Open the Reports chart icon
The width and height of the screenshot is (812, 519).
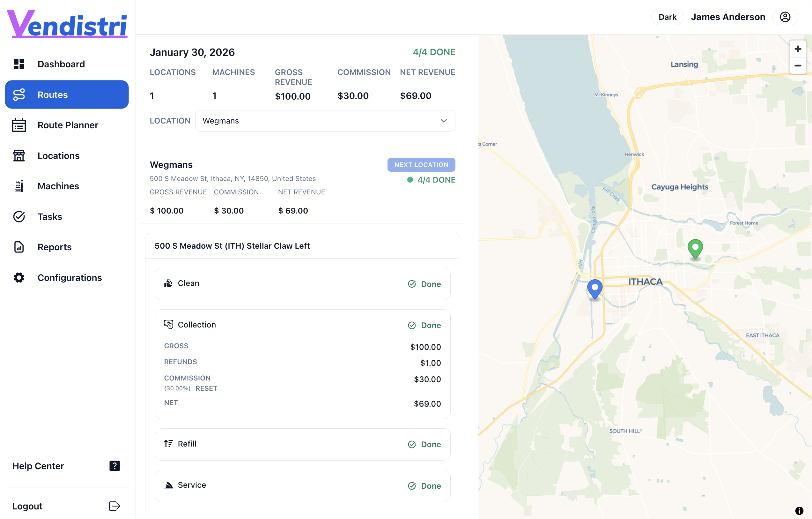[18, 247]
